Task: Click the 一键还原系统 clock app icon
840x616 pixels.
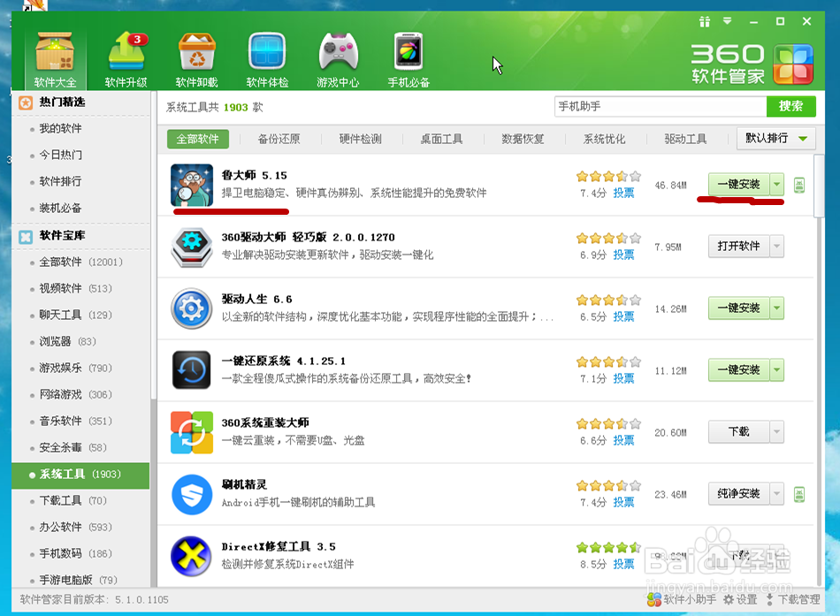Action: click(x=192, y=370)
